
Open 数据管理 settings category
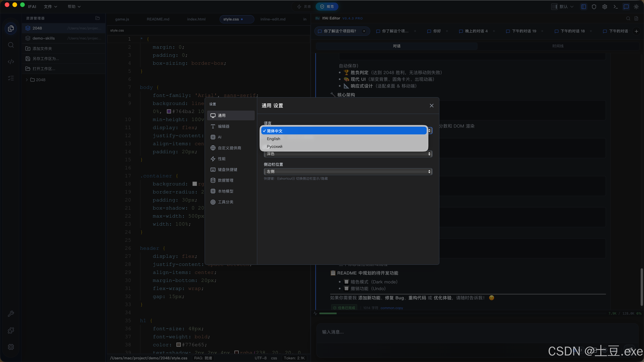(x=231, y=180)
